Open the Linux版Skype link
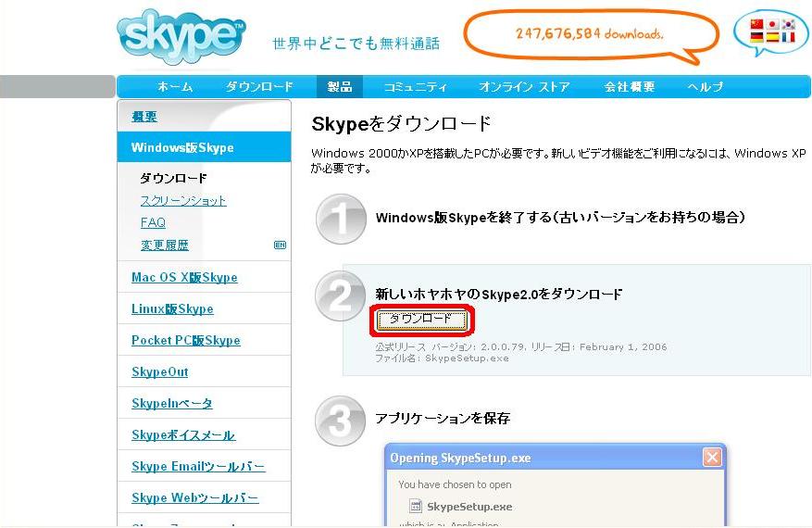812x528 pixels. point(172,308)
